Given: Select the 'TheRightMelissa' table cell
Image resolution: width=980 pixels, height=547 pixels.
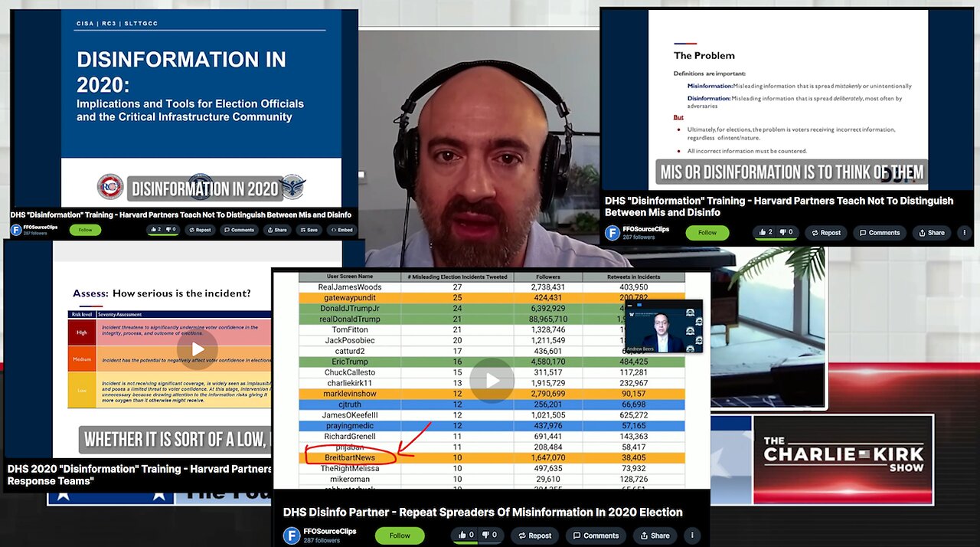Looking at the screenshot, I should point(349,468).
